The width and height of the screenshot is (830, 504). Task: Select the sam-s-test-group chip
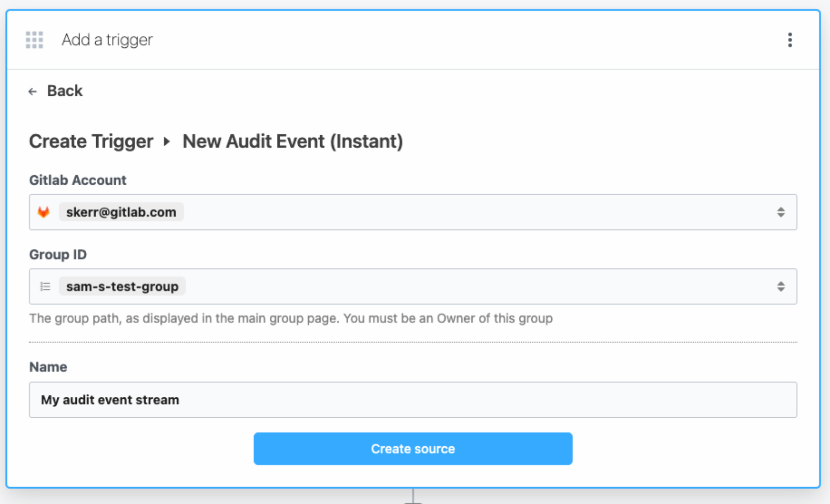(x=122, y=286)
